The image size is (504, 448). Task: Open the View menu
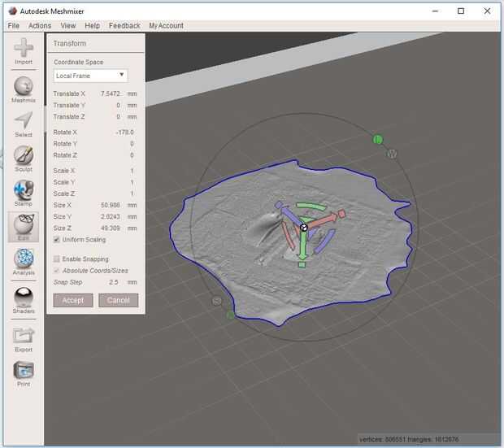click(x=68, y=26)
